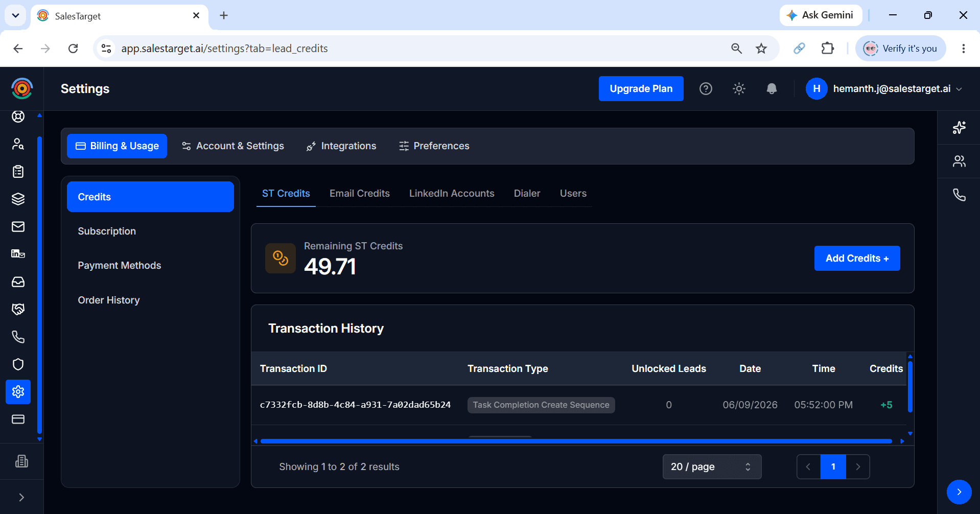Open the LinkedIn mail sidebar icon
Viewport: 980px width, 514px height.
point(18,254)
